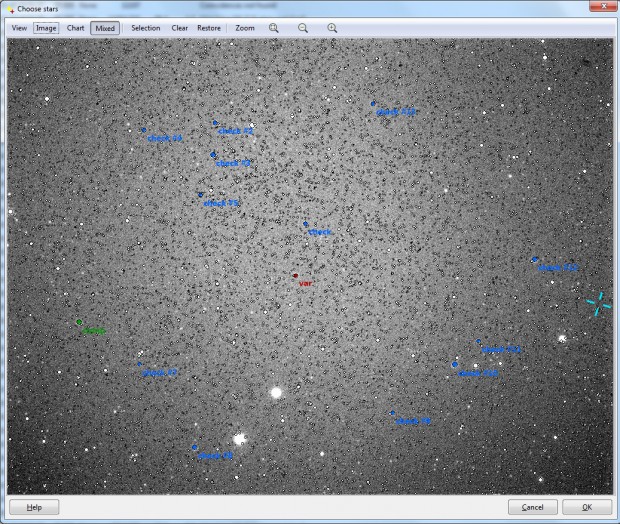
Task: Click the zoom out magnifier icon
Action: [x=303, y=28]
